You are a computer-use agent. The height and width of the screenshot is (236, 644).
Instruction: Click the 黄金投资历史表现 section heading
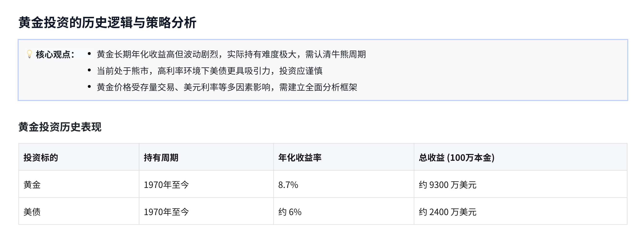click(60, 127)
